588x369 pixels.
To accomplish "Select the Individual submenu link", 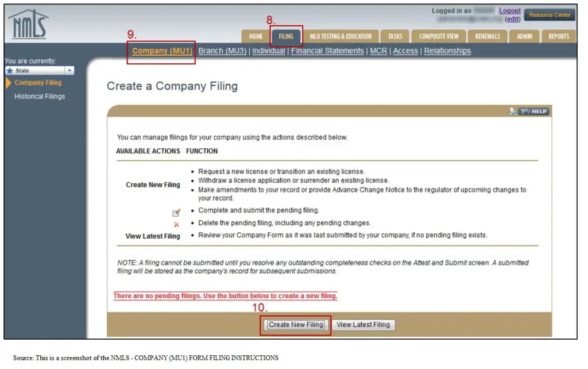I will tap(269, 51).
